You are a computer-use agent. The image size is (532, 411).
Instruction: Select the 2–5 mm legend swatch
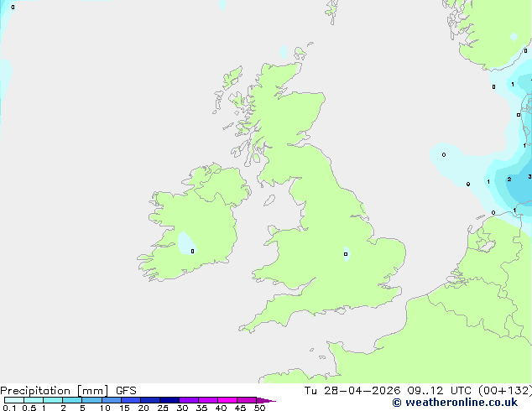click(x=72, y=400)
